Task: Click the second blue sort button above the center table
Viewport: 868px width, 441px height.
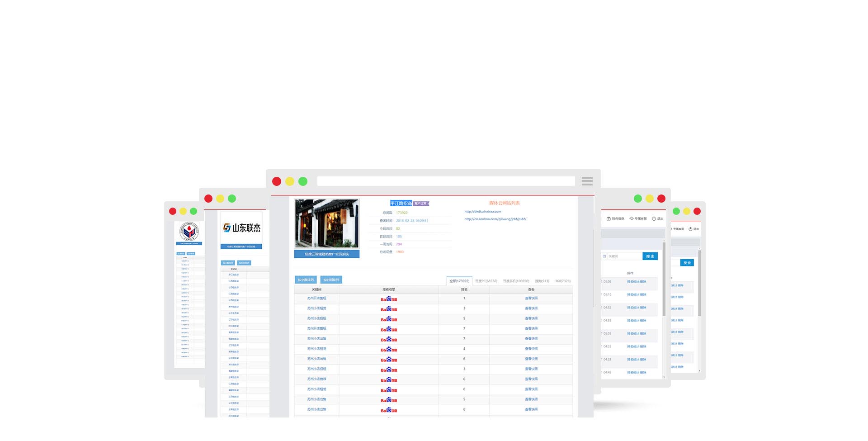Action: (331, 280)
